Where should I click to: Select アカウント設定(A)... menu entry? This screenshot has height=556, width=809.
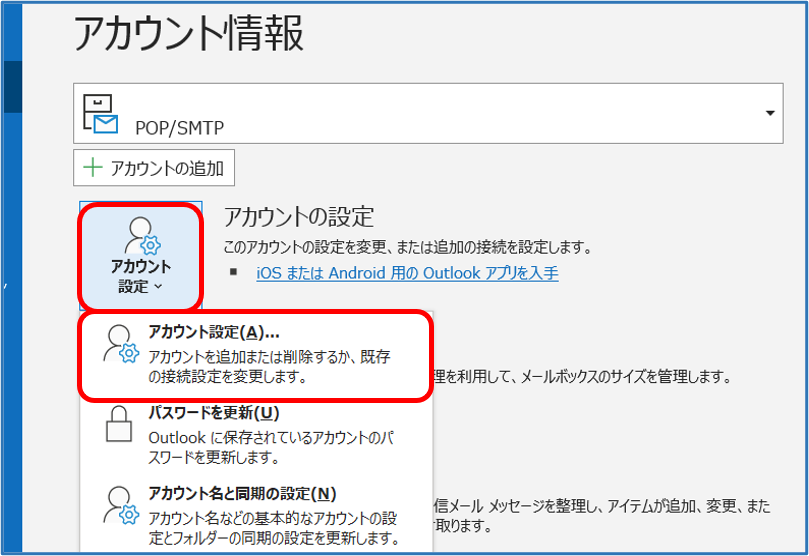coord(256,355)
